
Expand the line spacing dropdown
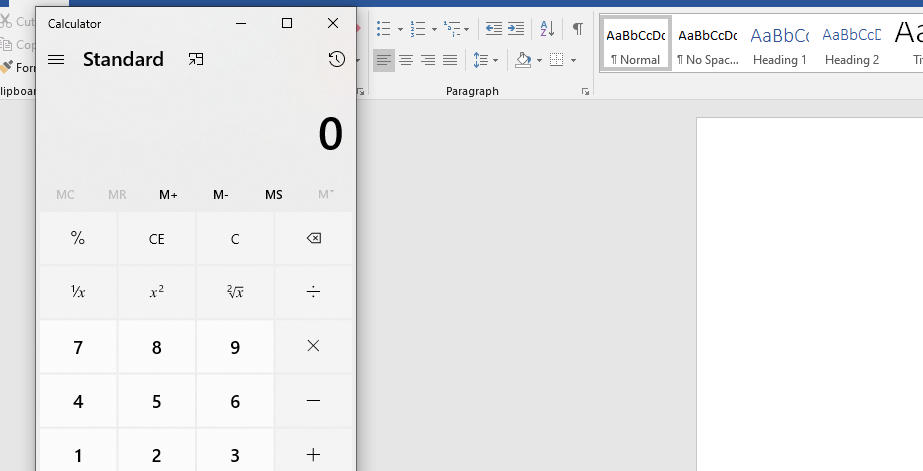pos(495,61)
